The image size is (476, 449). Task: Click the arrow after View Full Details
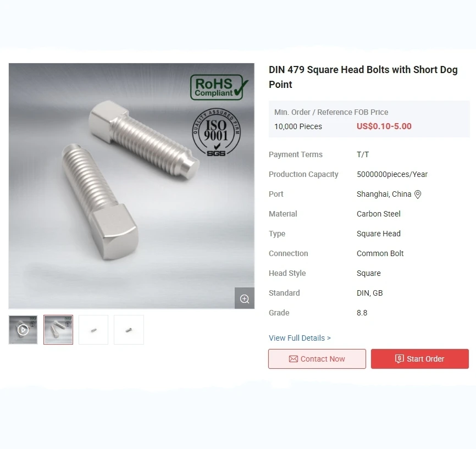point(329,338)
